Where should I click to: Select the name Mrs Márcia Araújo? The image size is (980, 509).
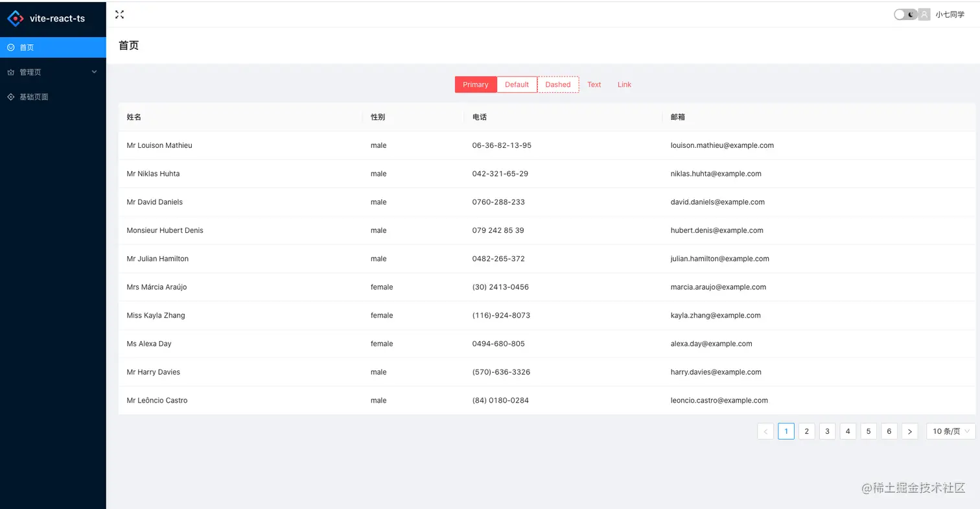(157, 287)
